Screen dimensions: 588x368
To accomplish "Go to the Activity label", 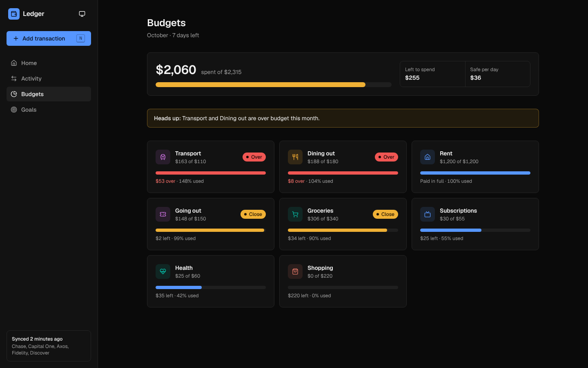I will (x=31, y=79).
